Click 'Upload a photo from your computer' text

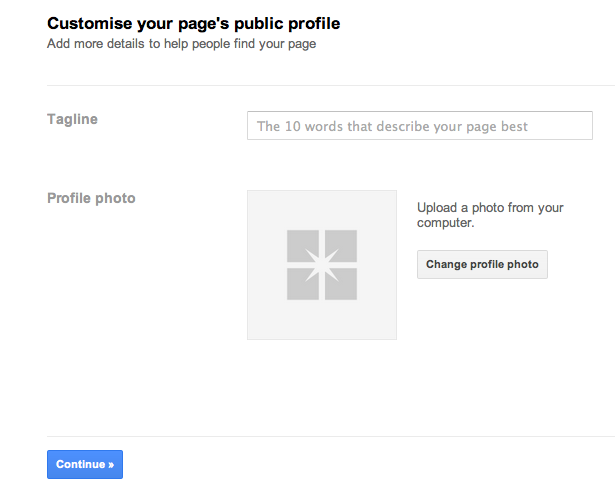click(x=490, y=215)
